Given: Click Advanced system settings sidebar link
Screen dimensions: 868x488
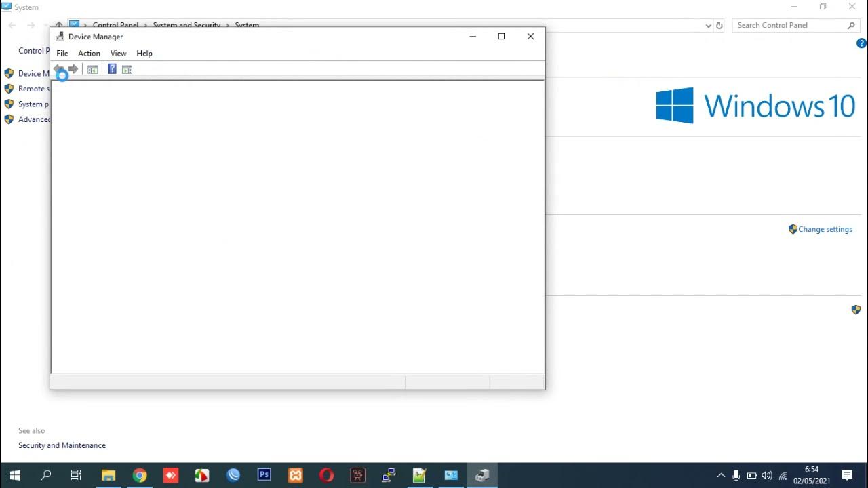Looking at the screenshot, I should 34,119.
